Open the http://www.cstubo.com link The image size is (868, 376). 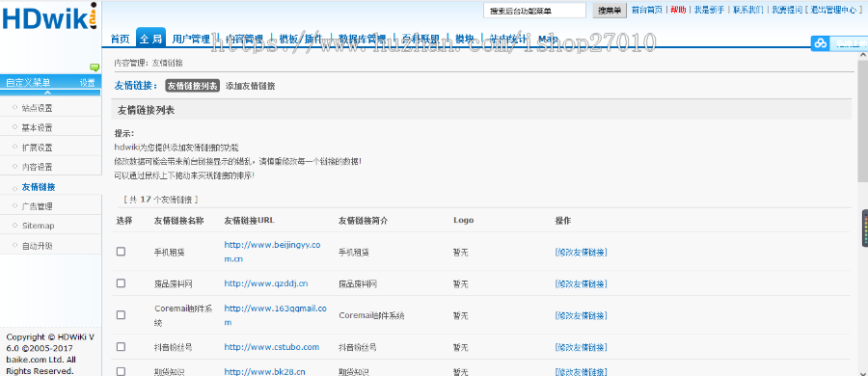click(x=271, y=347)
